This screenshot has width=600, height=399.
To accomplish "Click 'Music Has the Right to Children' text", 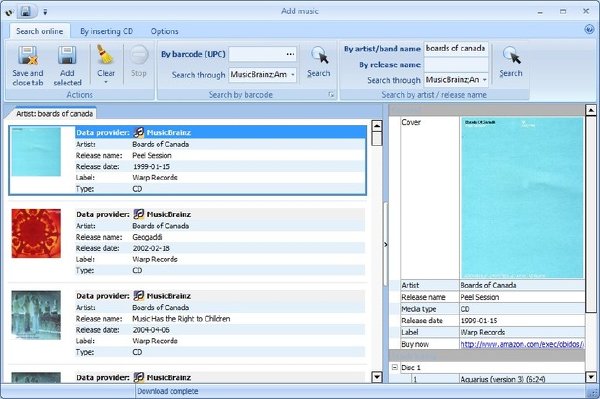I will pos(181,319).
